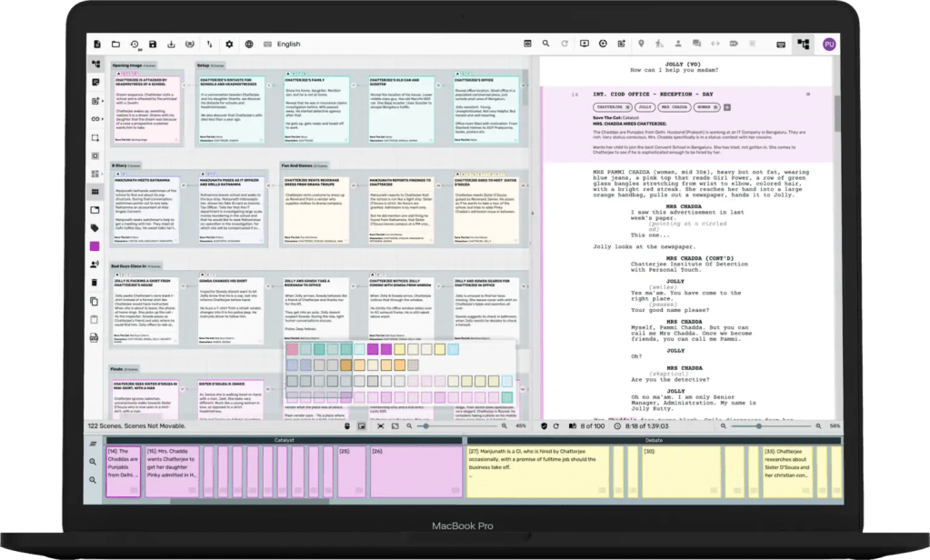Toggle the structure view button beside avatar
The height and width of the screenshot is (560, 930).
[x=802, y=44]
